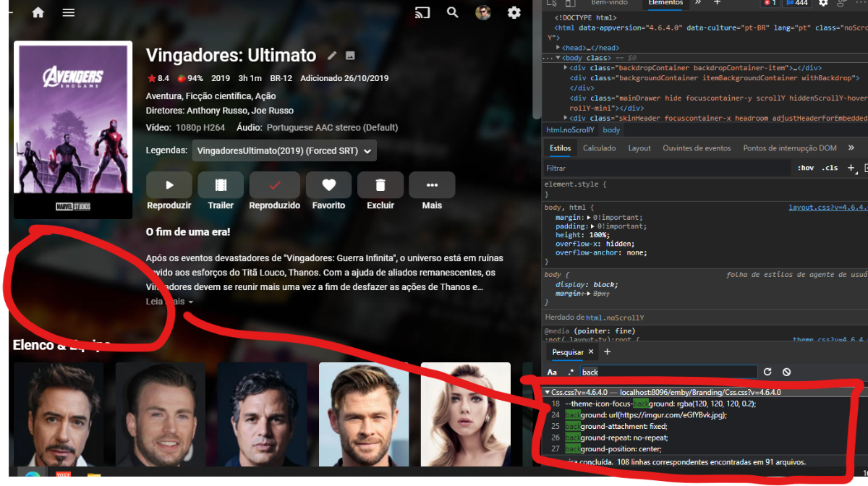Toggle Favorito heart button
Image resolution: width=868 pixels, height=486 pixels.
pyautogui.click(x=329, y=185)
